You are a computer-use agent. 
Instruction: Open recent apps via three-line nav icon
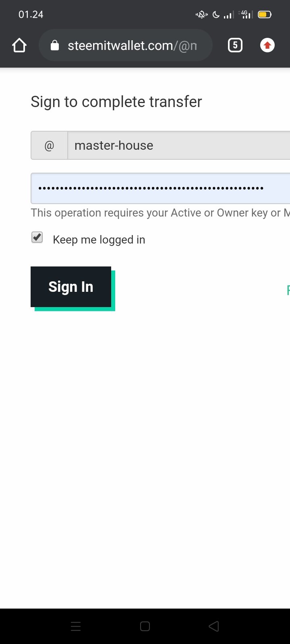coord(76,626)
